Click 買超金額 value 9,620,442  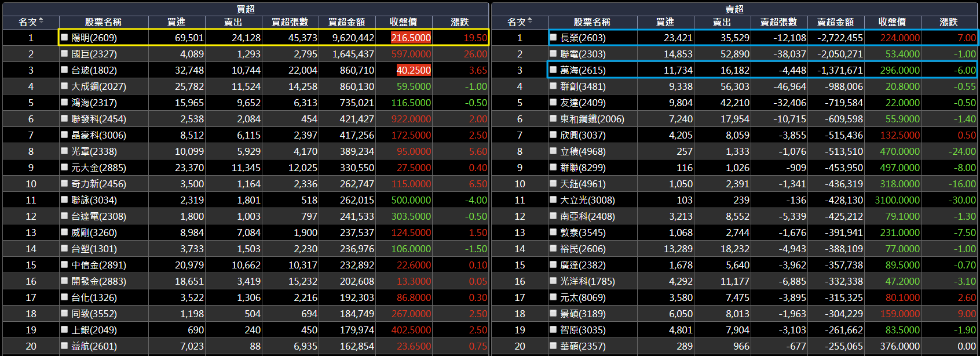[x=353, y=38]
